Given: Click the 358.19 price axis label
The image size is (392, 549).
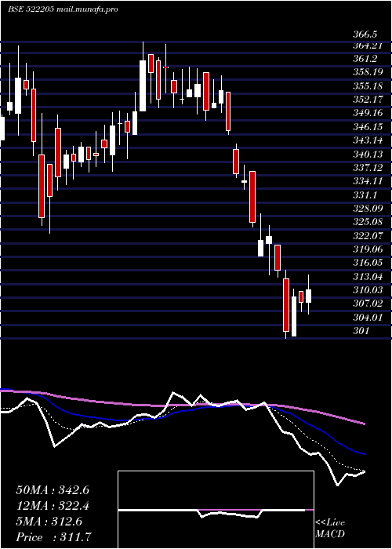Looking at the screenshot, I should (367, 72).
